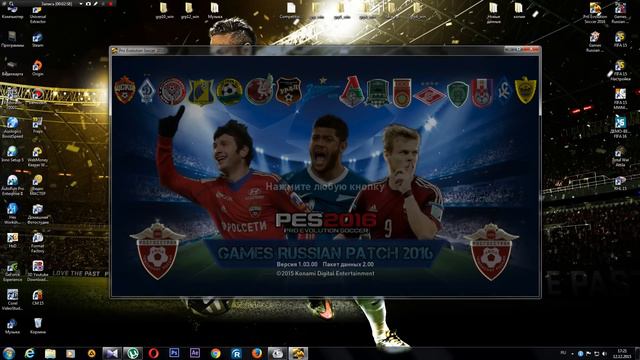
Task: Open Total War Attila shortcut
Action: tap(620, 156)
